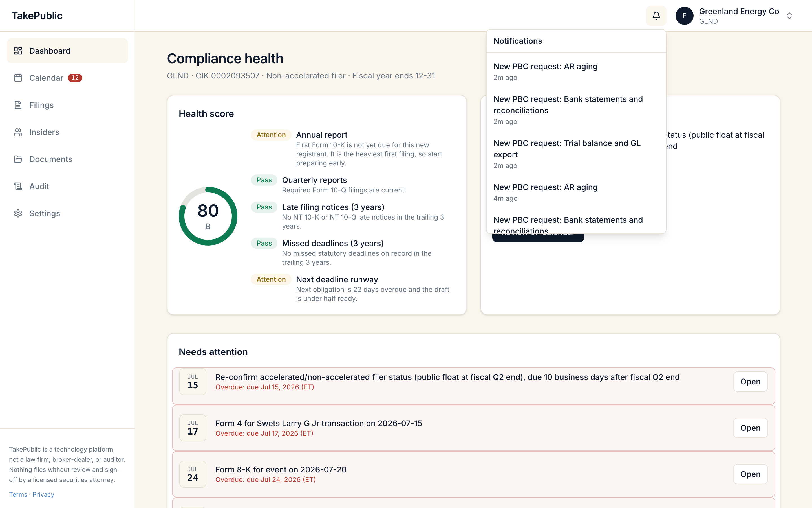This screenshot has width=812, height=508.
Task: Click the Needs attention heading
Action: click(x=213, y=352)
